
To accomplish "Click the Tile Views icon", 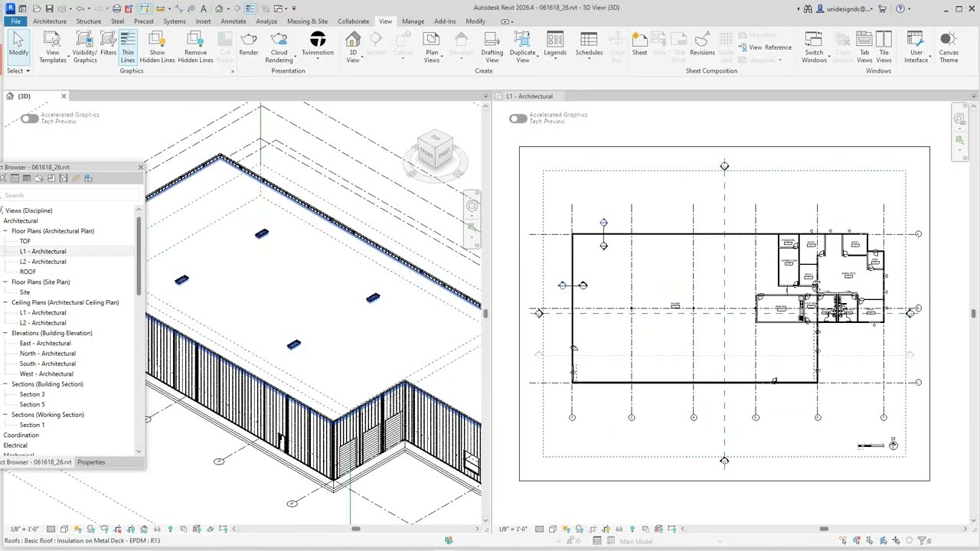I will (x=884, y=47).
